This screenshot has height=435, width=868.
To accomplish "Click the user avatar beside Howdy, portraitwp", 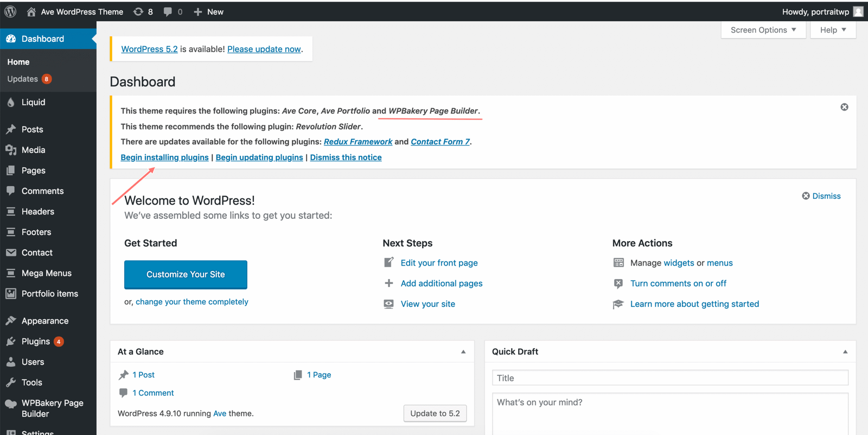I will [x=858, y=11].
